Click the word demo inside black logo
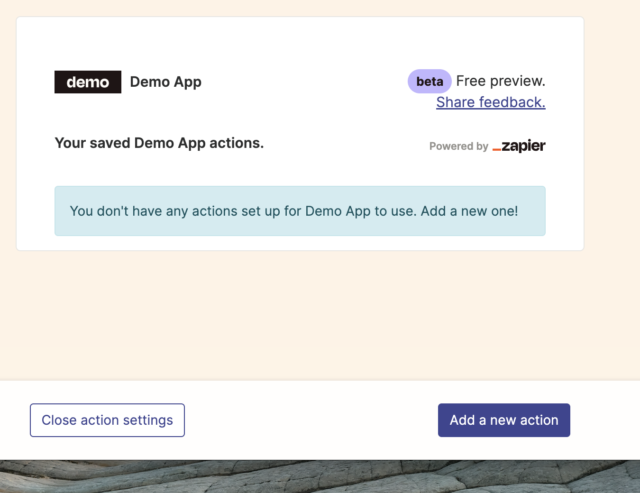This screenshot has width=640, height=493. 88,82
